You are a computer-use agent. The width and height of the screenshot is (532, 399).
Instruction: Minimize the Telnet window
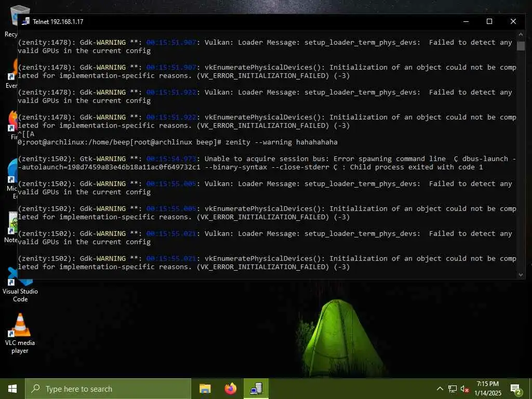[x=466, y=21]
